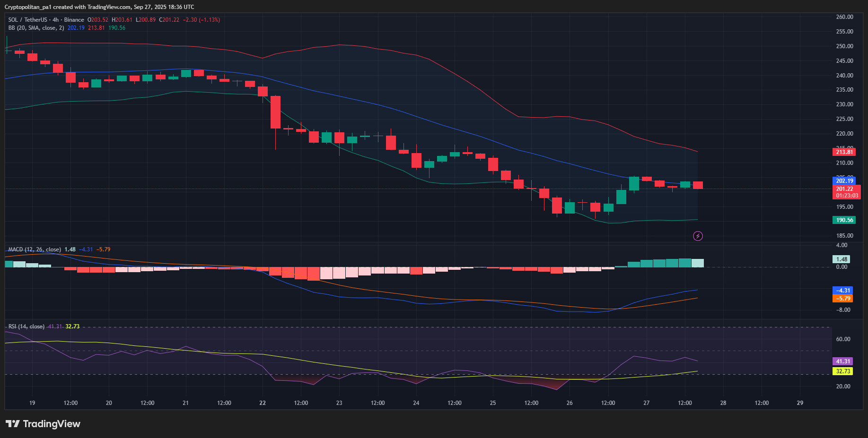Click the tall red candle on day 22
The height and width of the screenshot is (438, 868).
click(x=275, y=112)
